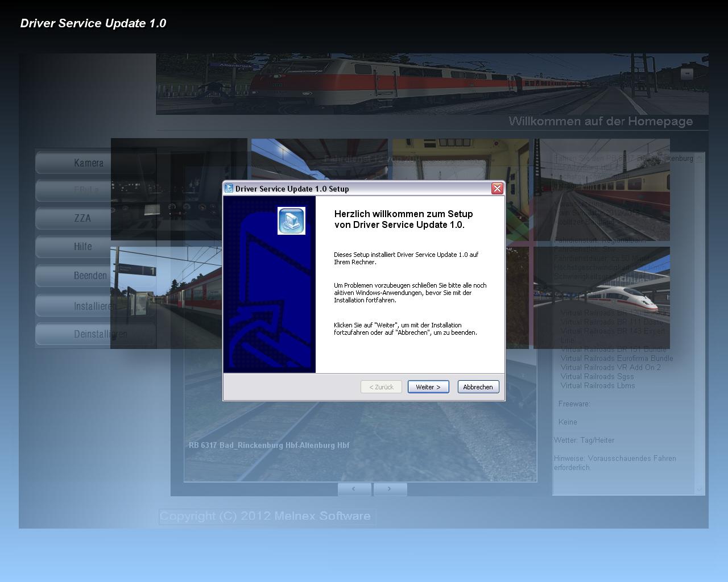The width and height of the screenshot is (728, 582).
Task: Click 'Virtual Railroads Eurofirma Bundle' list entry
Action: (617, 358)
